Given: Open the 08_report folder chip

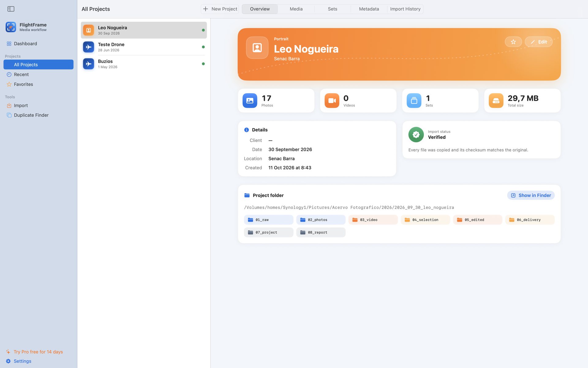Looking at the screenshot, I should click(321, 232).
